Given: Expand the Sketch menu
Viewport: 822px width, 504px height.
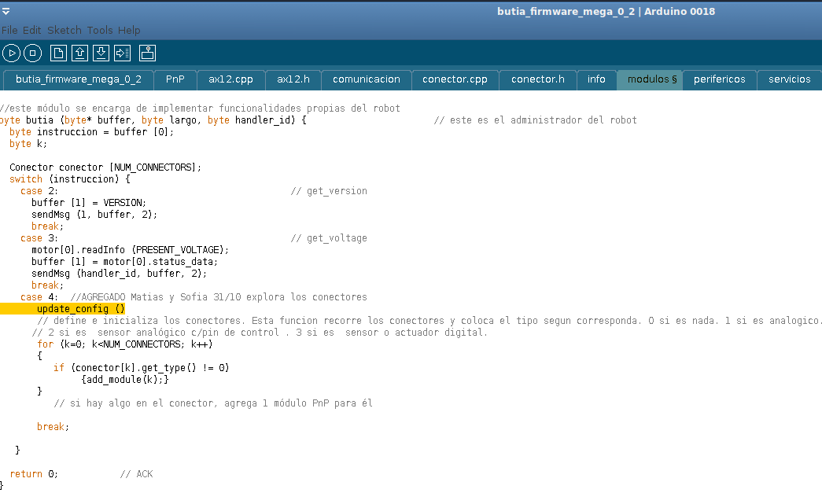Looking at the screenshot, I should (x=65, y=31).
